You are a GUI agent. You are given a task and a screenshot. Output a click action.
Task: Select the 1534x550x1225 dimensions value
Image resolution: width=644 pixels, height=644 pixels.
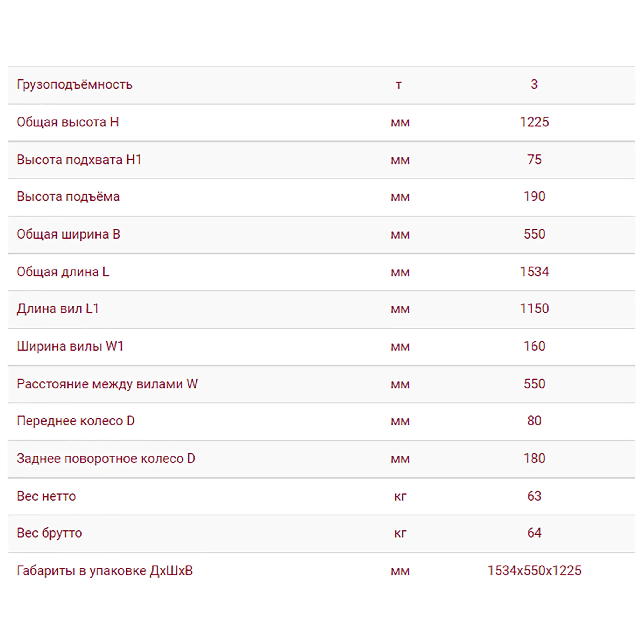(534, 571)
